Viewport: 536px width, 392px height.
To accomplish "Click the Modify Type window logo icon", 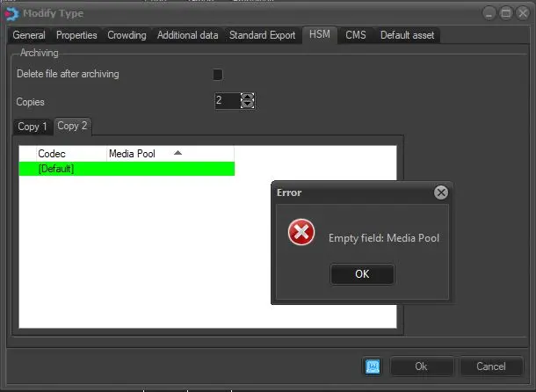I will pyautogui.click(x=11, y=12).
